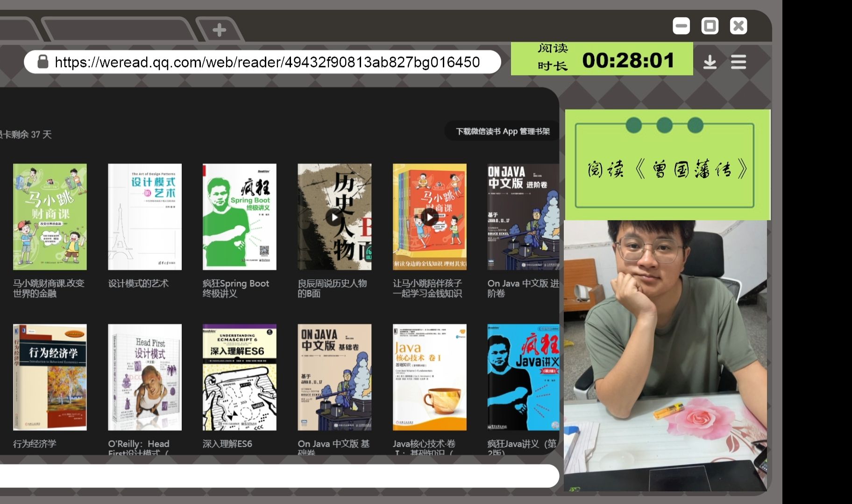Open 行为经济学 book cover

[50, 377]
